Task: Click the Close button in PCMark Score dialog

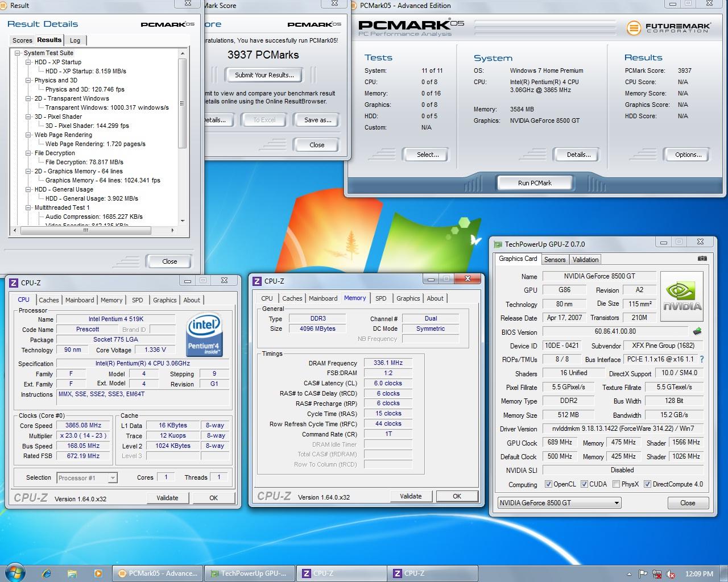Action: coord(317,145)
